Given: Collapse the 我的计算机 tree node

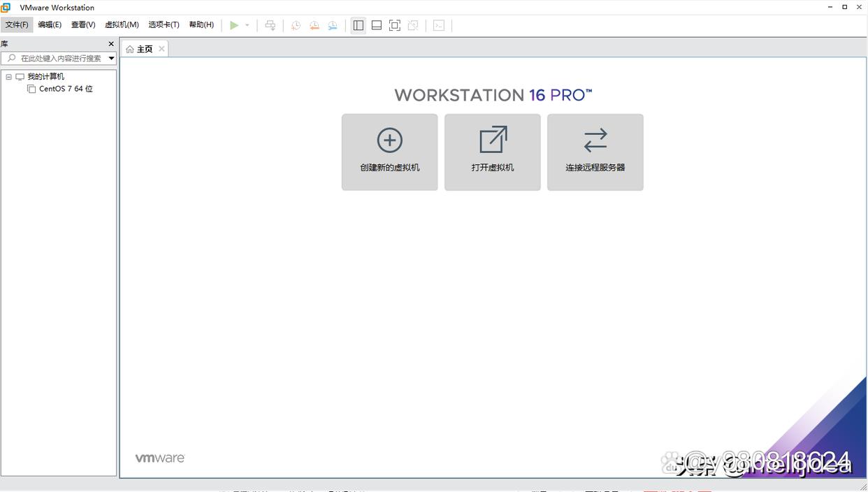Looking at the screenshot, I should (x=8, y=77).
